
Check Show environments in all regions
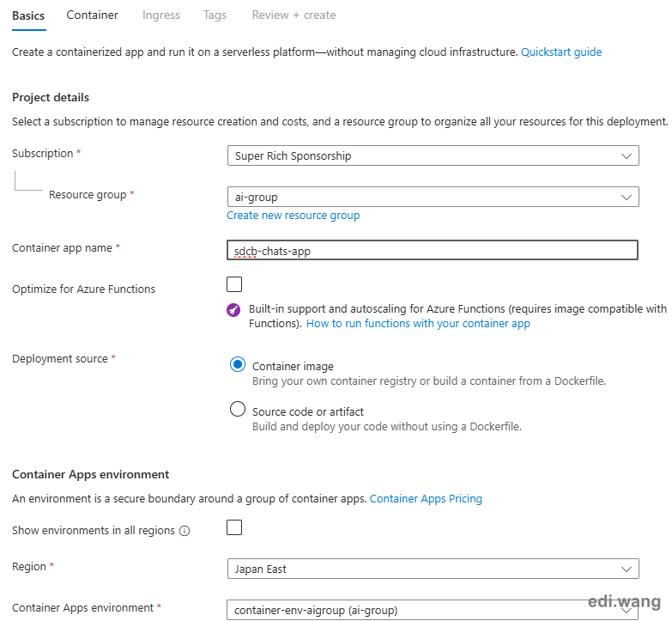coord(234,527)
